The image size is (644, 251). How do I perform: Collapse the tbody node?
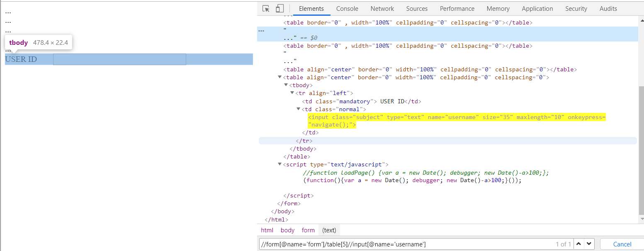(286, 85)
